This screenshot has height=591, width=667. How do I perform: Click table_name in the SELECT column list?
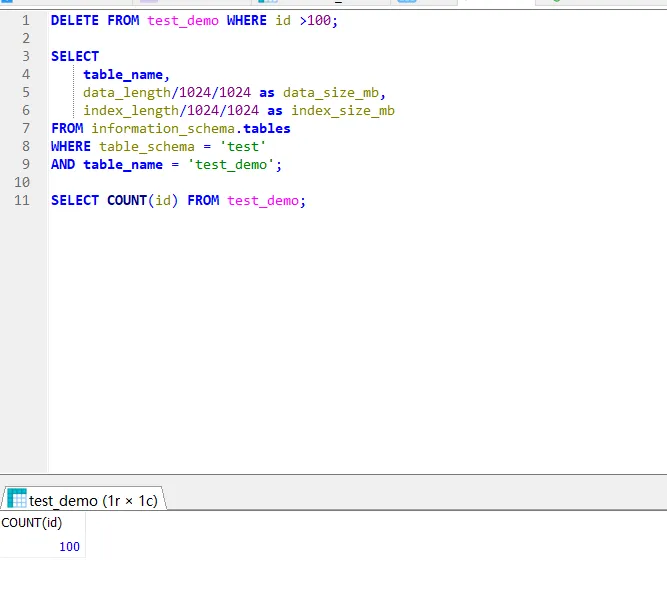tap(126, 74)
